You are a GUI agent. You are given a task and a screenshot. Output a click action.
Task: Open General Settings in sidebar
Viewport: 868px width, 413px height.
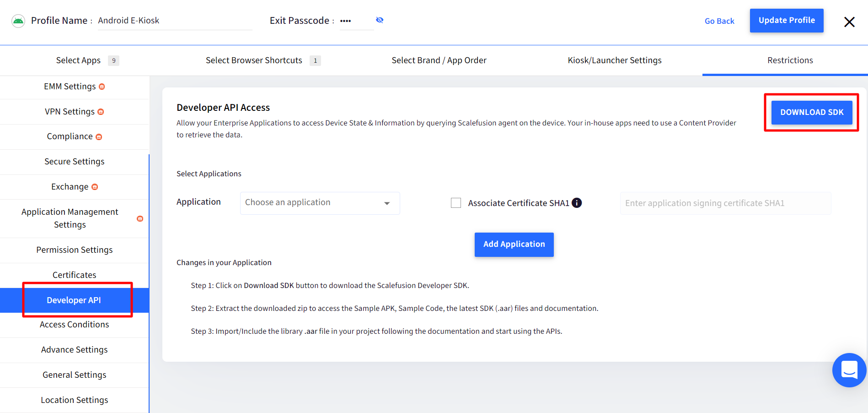75,375
